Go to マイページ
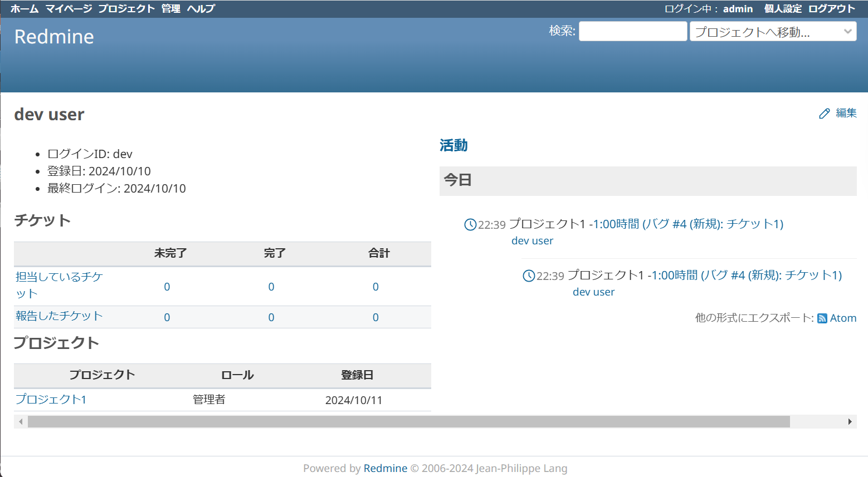This screenshot has width=868, height=477. click(69, 8)
